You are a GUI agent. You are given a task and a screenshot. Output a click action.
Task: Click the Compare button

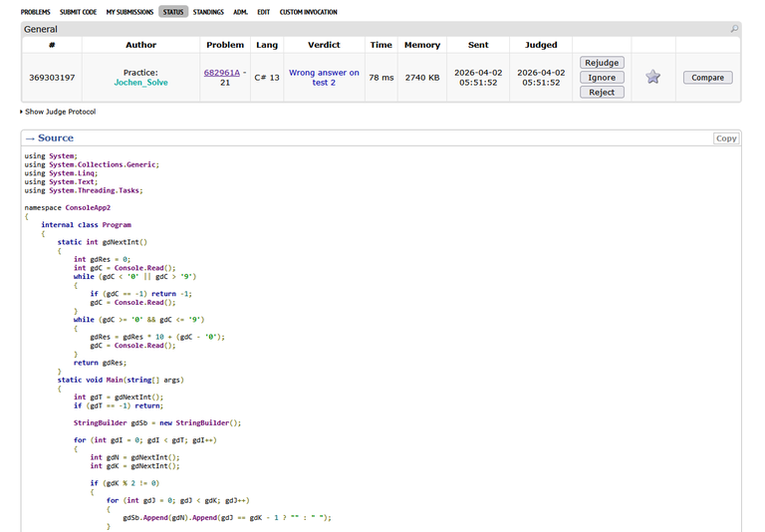[707, 77]
